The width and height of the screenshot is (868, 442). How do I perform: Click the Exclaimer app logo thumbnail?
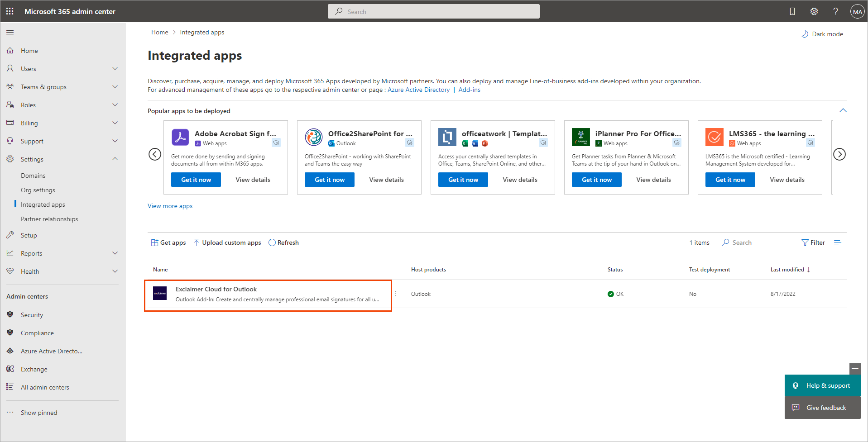tap(160, 293)
